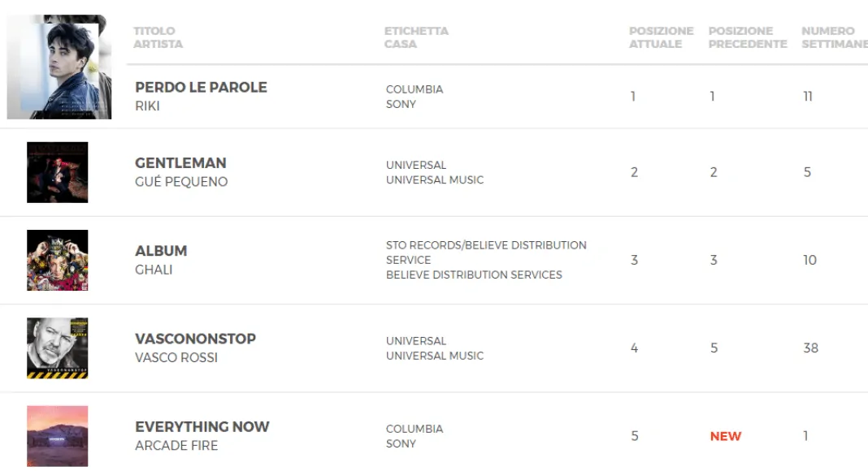
Task: Sort by POSIZIONE ATTUALE column header
Action: tap(661, 37)
